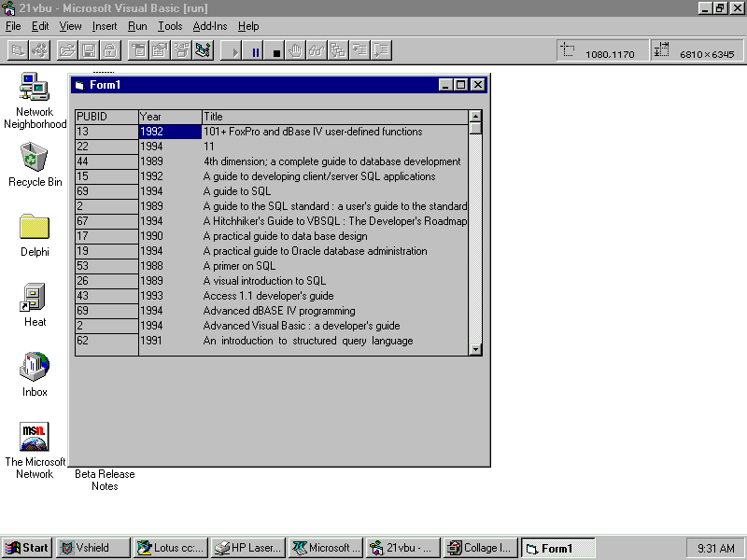Toggle the Lock Controls padlock icon
747x560 pixels.
[109, 50]
